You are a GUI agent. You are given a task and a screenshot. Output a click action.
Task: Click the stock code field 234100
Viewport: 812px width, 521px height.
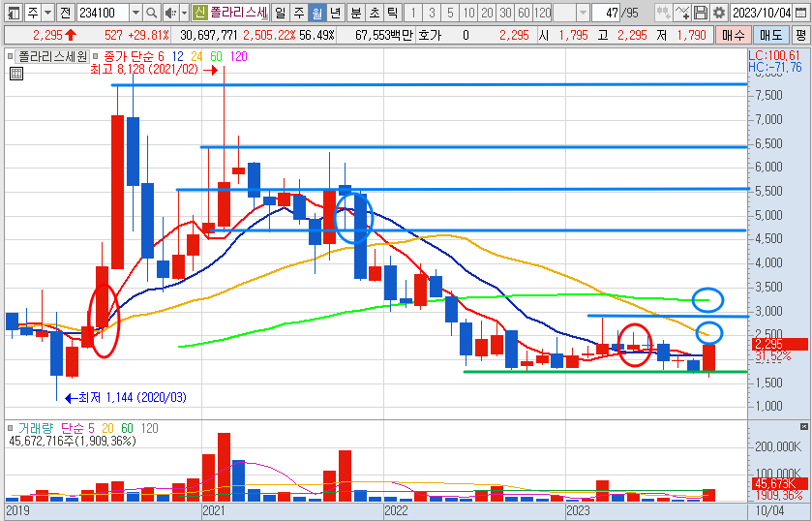[x=103, y=13]
